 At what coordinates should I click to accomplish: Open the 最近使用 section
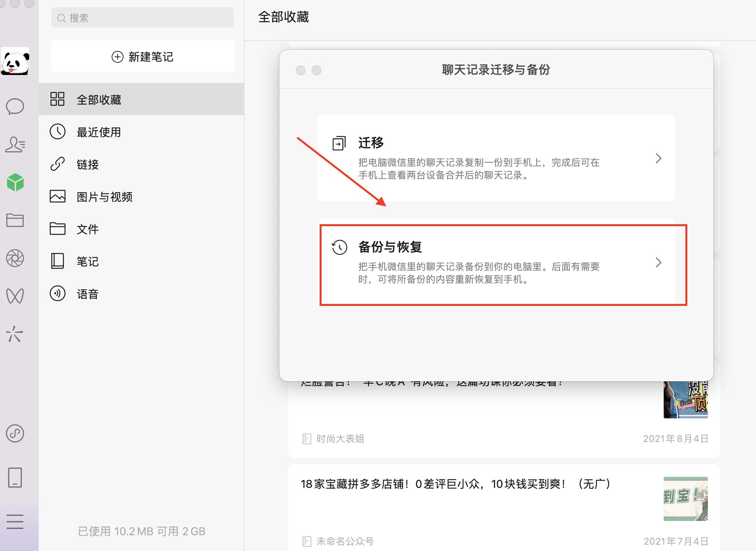click(x=98, y=132)
